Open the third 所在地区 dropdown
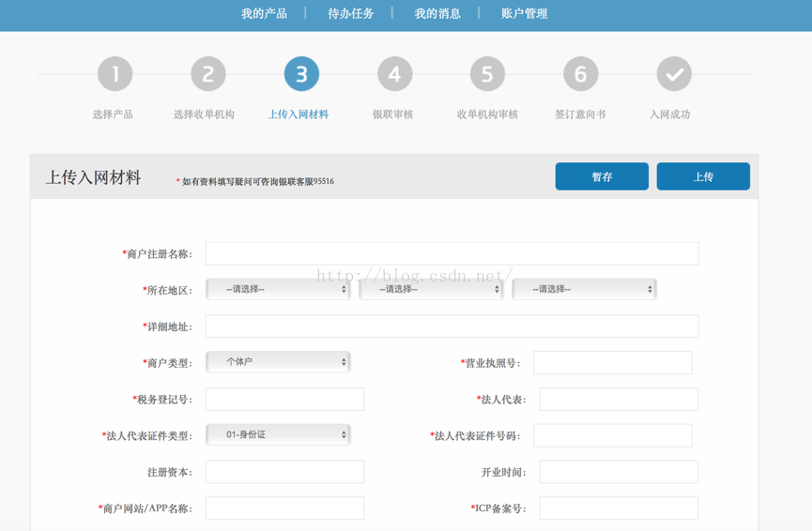812x531 pixels. pyautogui.click(x=584, y=290)
